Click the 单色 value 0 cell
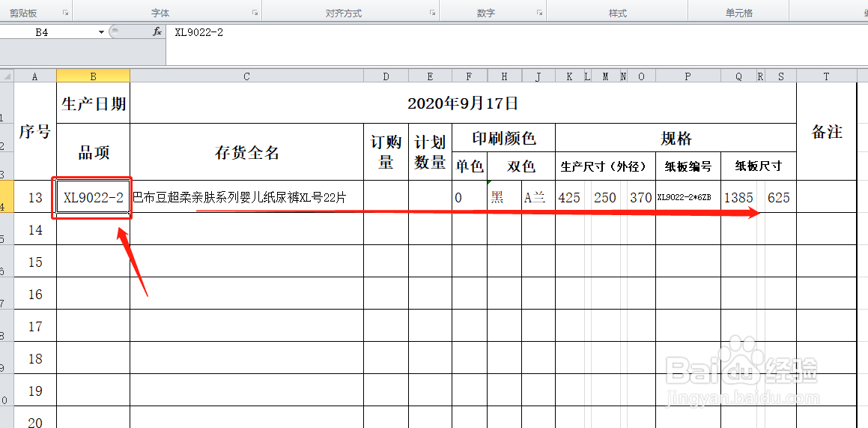868x428 pixels. [x=470, y=196]
